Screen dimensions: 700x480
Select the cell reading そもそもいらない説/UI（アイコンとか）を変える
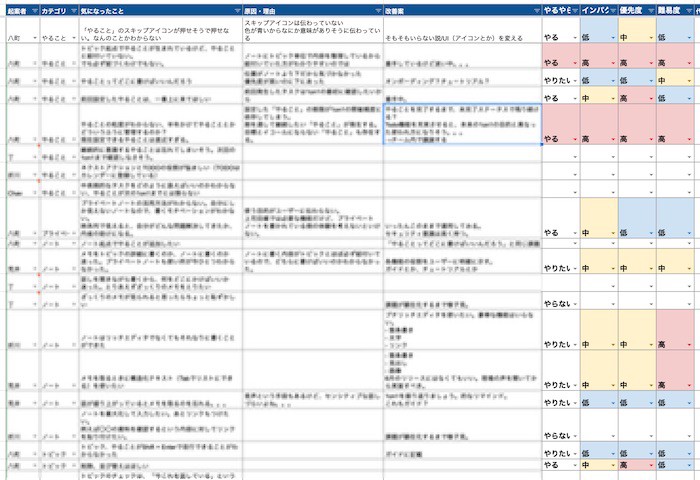[462, 30]
